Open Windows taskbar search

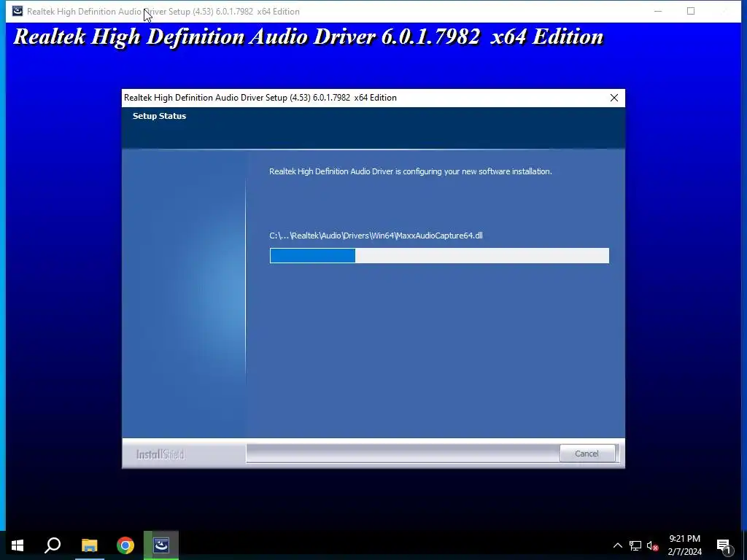click(x=53, y=545)
